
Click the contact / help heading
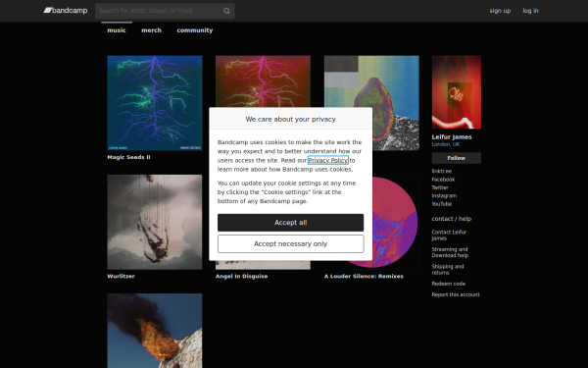[452, 219]
